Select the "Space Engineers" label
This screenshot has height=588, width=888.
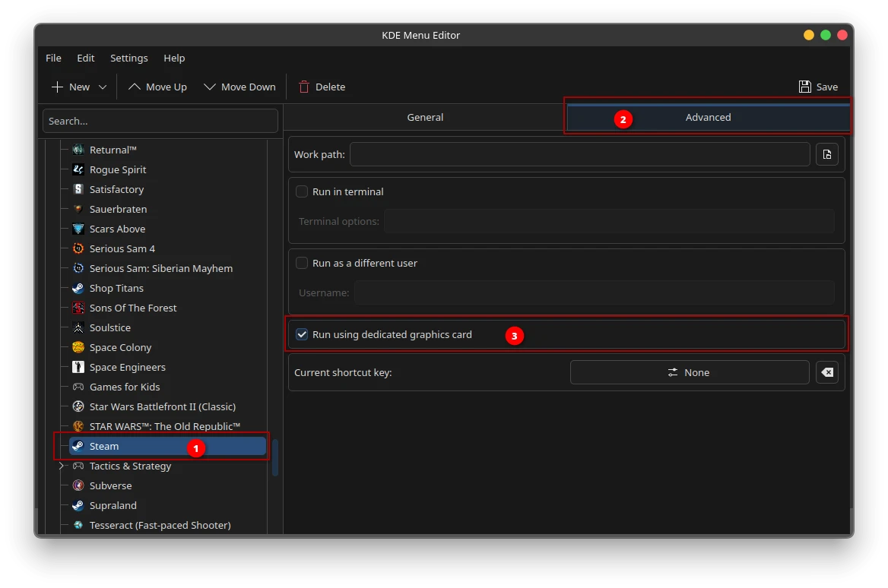pyautogui.click(x=128, y=367)
